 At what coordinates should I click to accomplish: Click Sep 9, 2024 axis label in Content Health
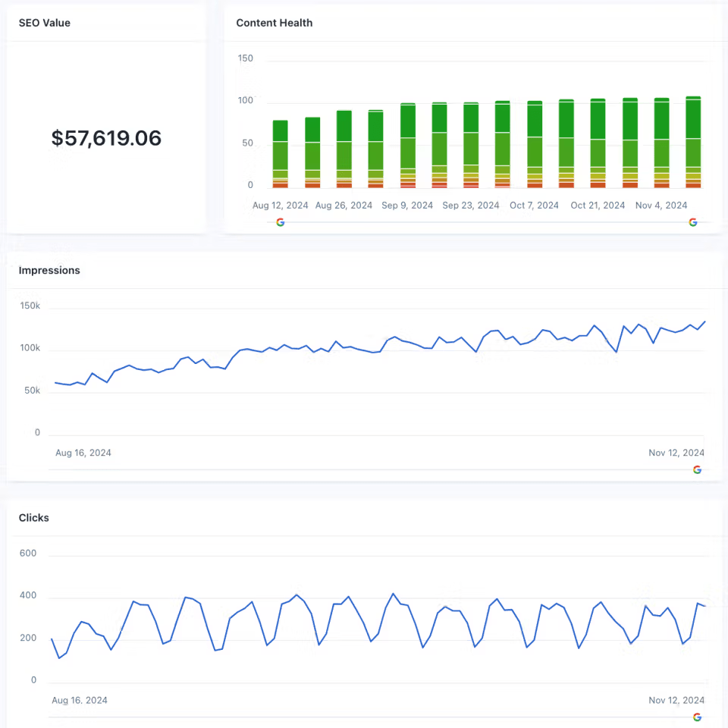tap(407, 206)
